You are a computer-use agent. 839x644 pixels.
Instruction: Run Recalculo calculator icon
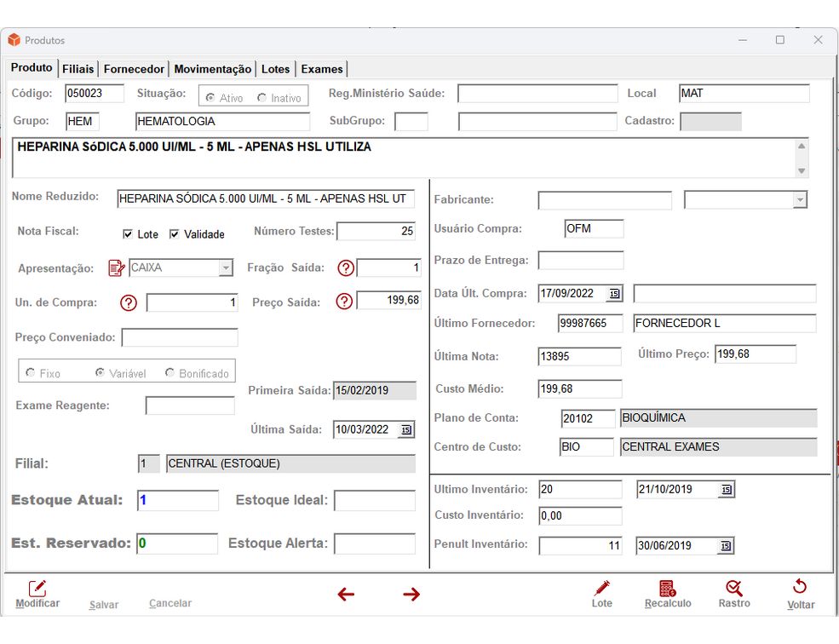tap(668, 588)
